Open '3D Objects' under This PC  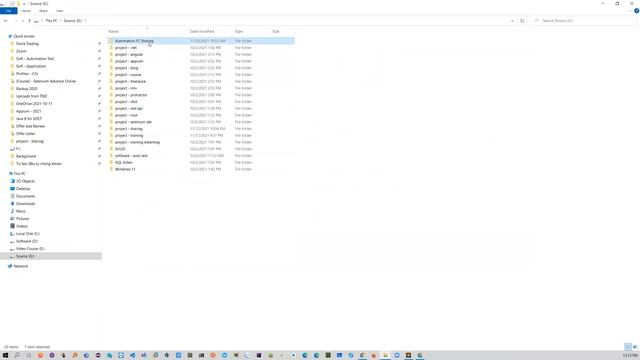[25, 181]
